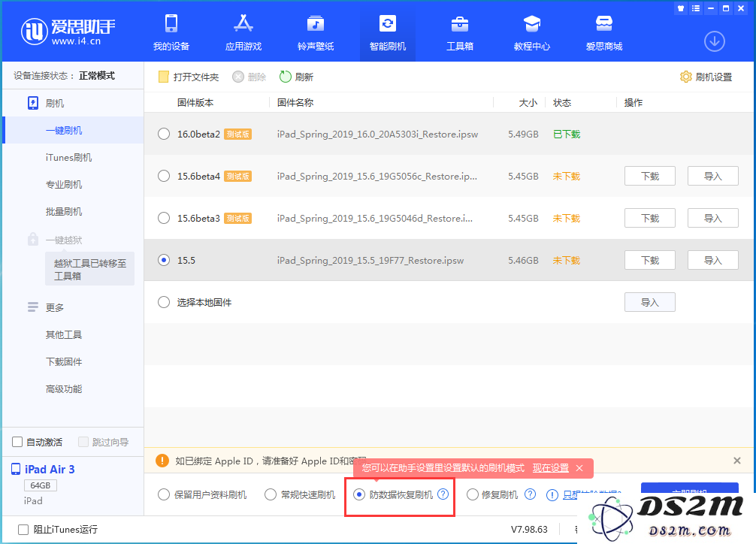The width and height of the screenshot is (756, 544).
Task: Select 一键刷机 in sidebar
Action: point(73,130)
